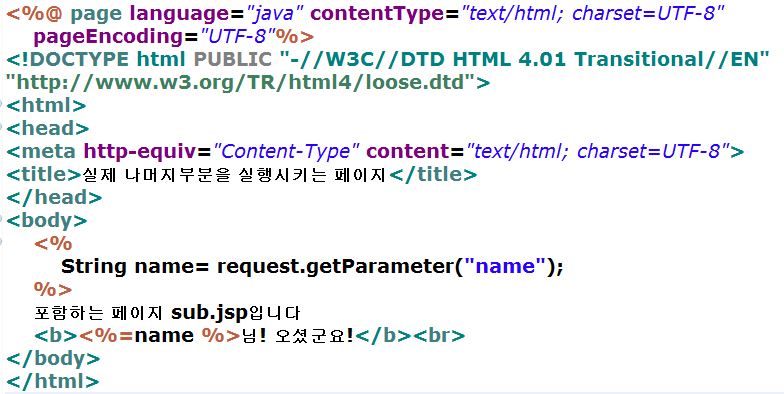Select the "Content-Type" attribute value
The height and width of the screenshot is (394, 784).
[287, 151]
